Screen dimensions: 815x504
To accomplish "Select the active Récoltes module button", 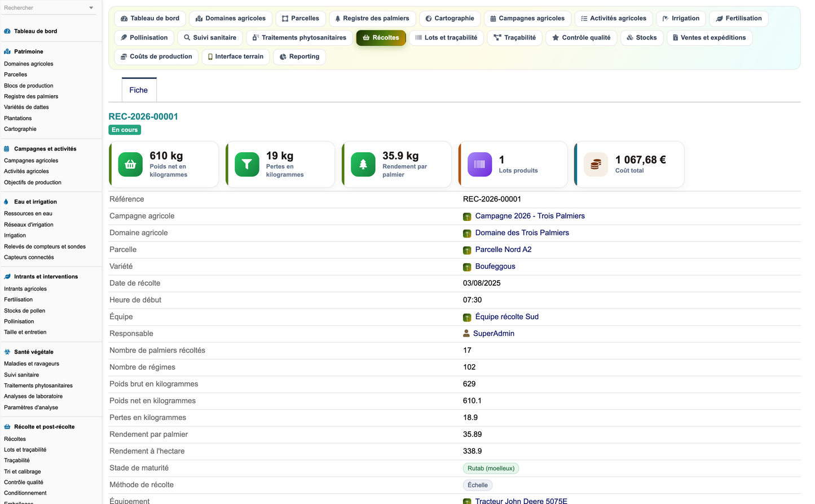I will tap(381, 38).
